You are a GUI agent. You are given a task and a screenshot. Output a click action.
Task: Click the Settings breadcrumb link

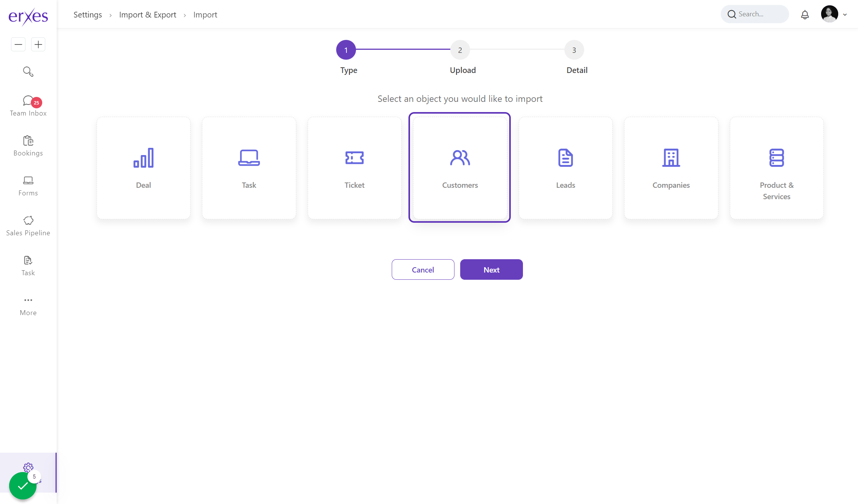pyautogui.click(x=87, y=15)
